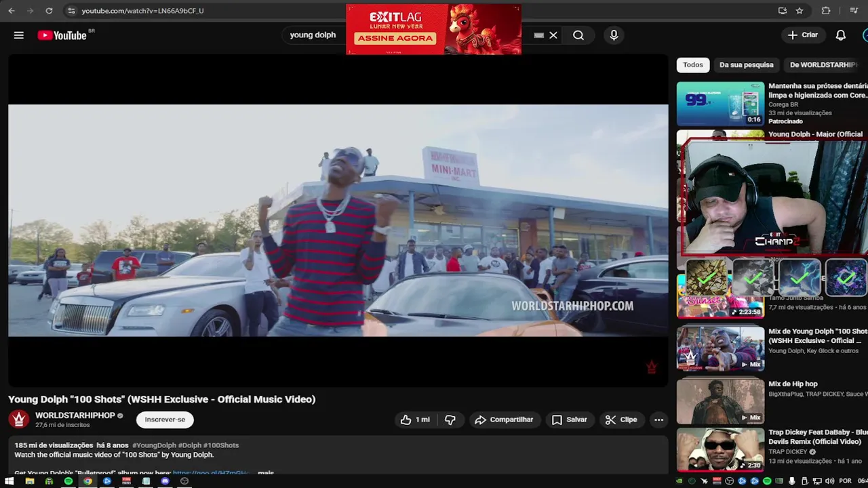Image resolution: width=868 pixels, height=488 pixels.
Task: View site information icon in address bar
Action: click(x=71, y=11)
